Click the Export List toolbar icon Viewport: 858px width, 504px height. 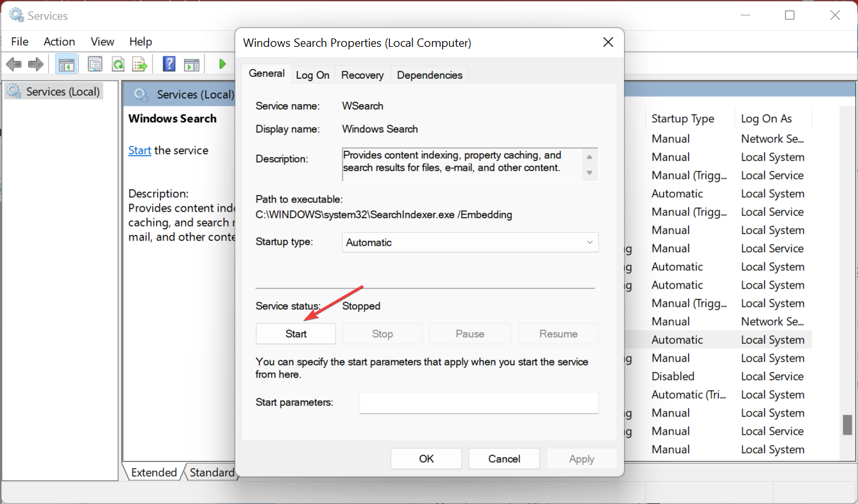[140, 64]
